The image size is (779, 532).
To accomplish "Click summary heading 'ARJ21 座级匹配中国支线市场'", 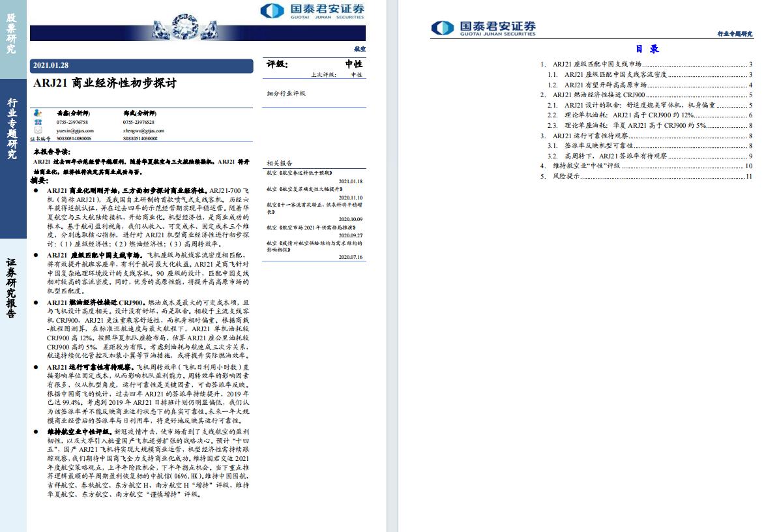I will click(x=94, y=256).
